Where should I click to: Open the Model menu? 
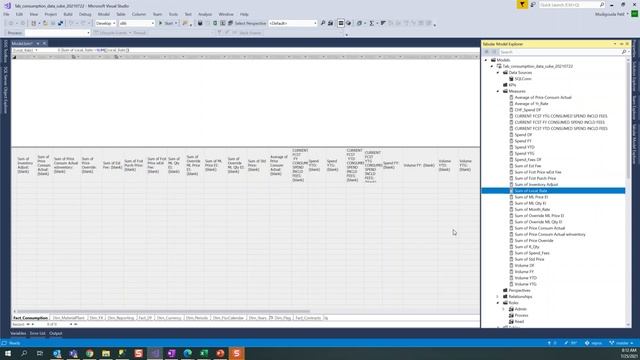click(104, 14)
